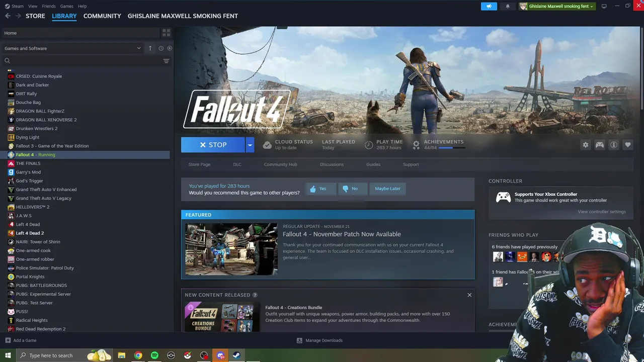644x362 pixels.
Task: Open the View menu
Action: (33, 6)
